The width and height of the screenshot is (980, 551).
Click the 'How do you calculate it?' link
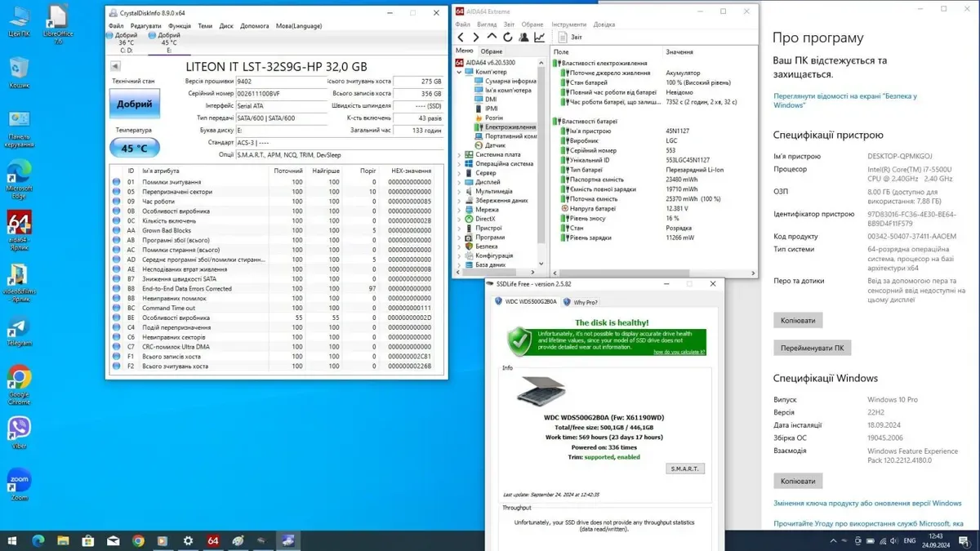[x=679, y=352]
